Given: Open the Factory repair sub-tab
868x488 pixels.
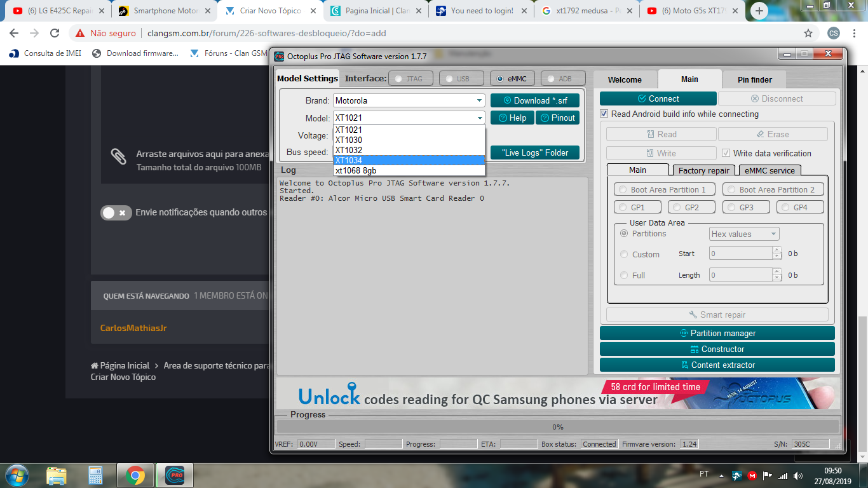Looking at the screenshot, I should pos(703,170).
